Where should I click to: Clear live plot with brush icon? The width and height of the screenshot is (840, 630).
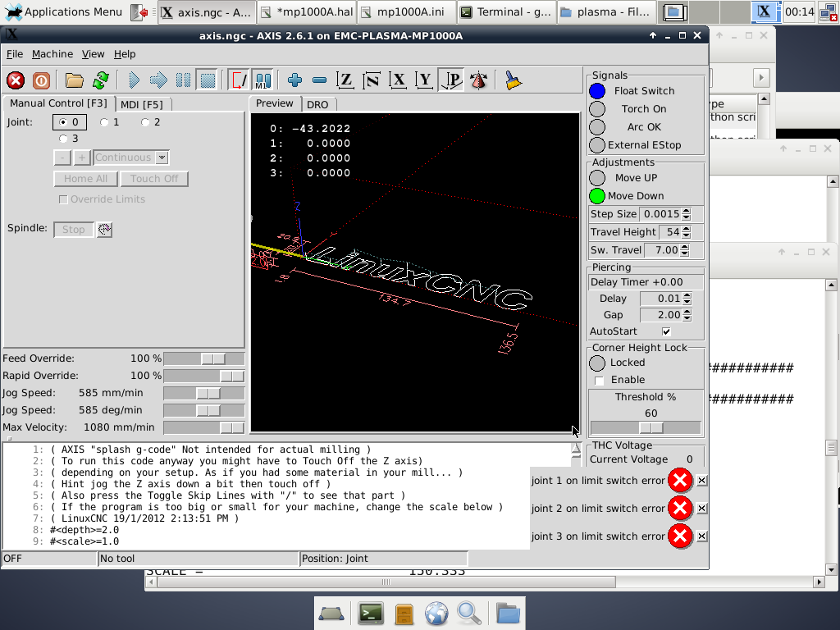coord(513,81)
